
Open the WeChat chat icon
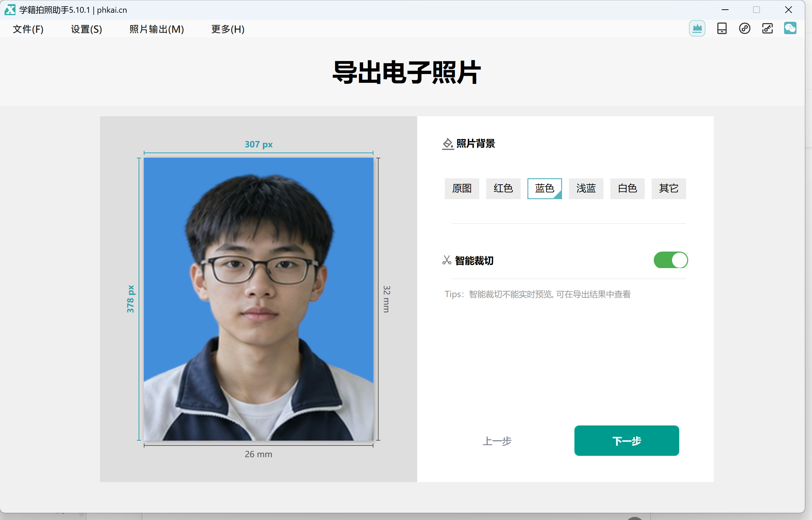coord(790,28)
